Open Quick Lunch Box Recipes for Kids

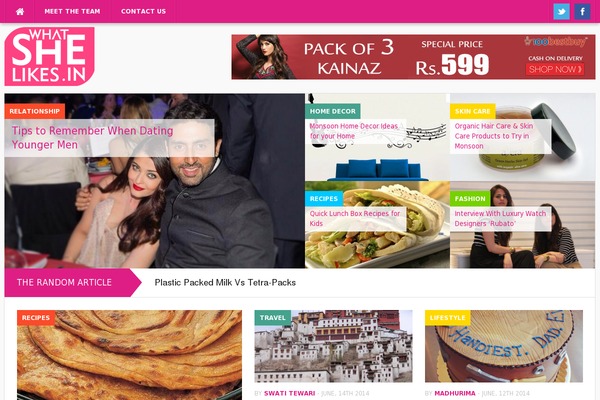pyautogui.click(x=355, y=218)
